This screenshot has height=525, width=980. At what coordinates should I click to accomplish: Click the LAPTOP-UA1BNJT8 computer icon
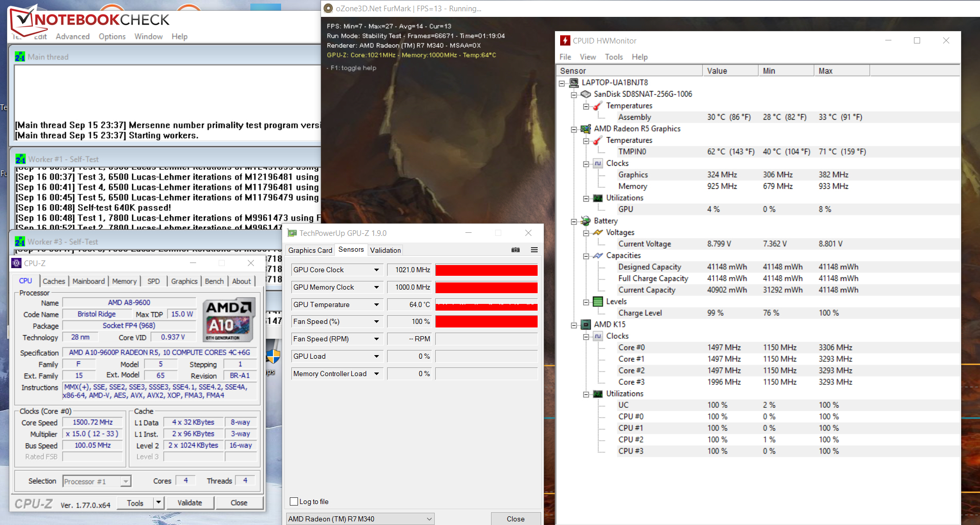574,82
